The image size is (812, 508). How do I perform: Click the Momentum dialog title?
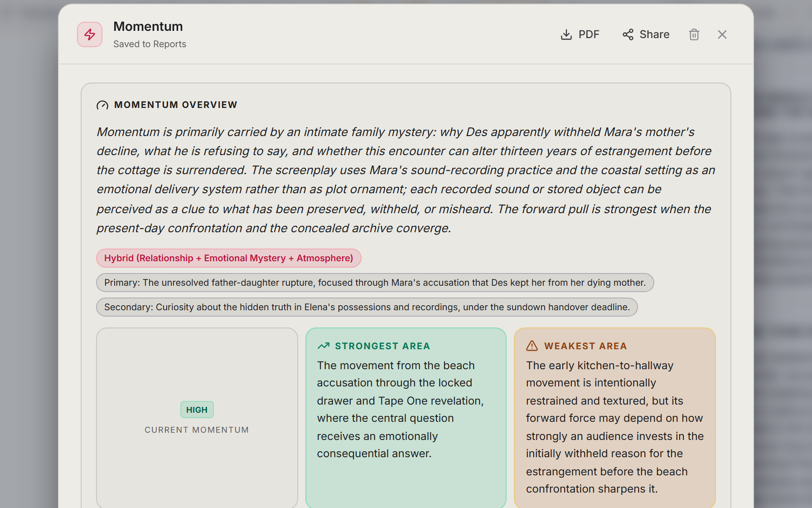click(x=148, y=26)
